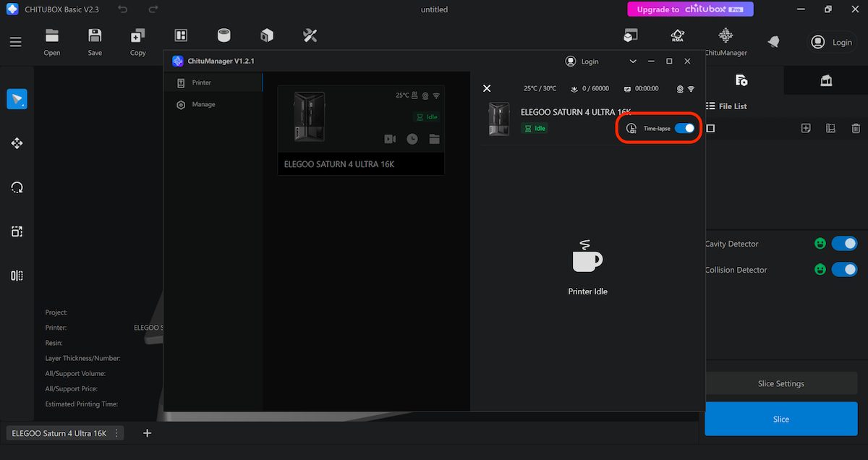
Task: Open the RMA resin icon
Action: click(x=677, y=35)
